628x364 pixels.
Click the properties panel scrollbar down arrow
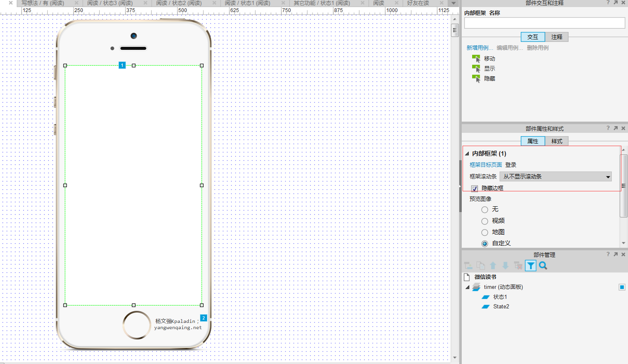pyautogui.click(x=623, y=243)
